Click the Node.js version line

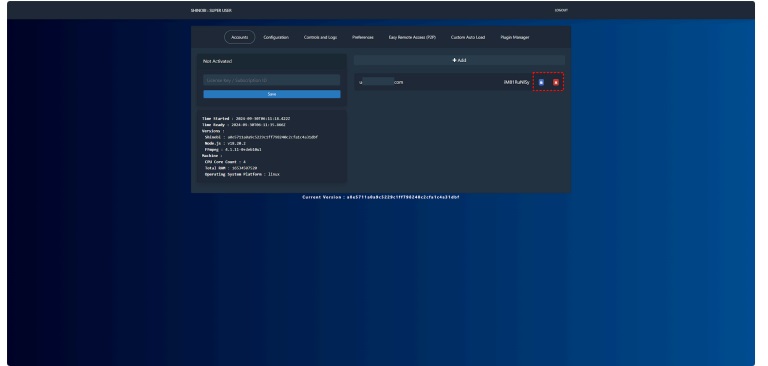tap(225, 143)
